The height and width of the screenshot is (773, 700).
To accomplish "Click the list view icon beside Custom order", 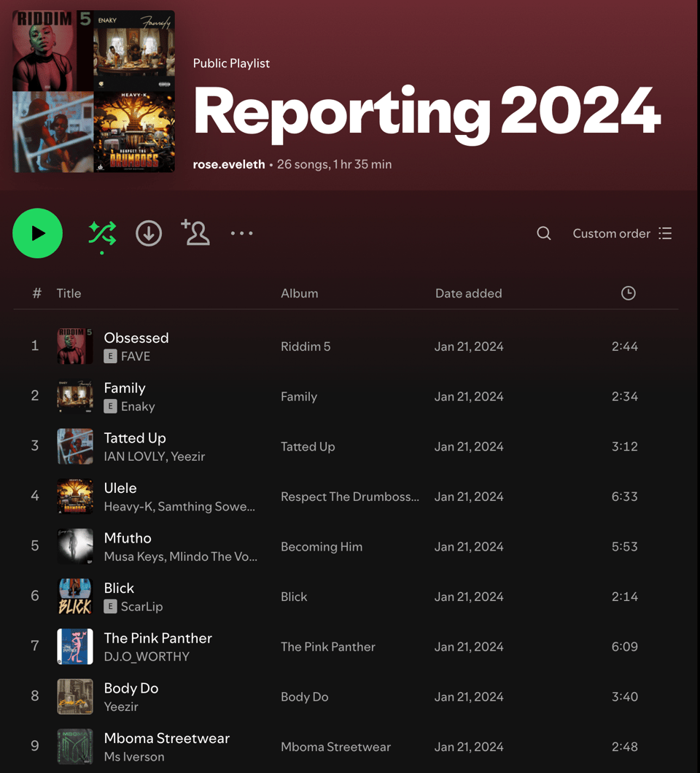I will click(x=666, y=233).
